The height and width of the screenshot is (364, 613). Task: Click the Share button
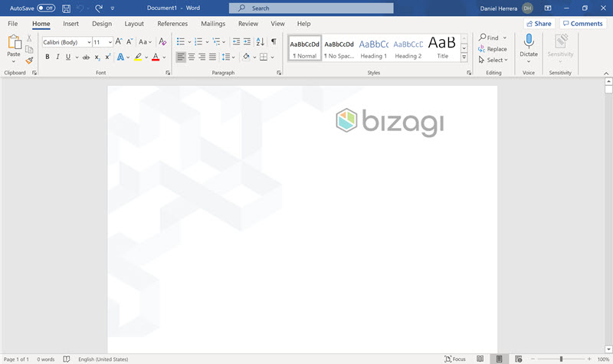coord(539,24)
